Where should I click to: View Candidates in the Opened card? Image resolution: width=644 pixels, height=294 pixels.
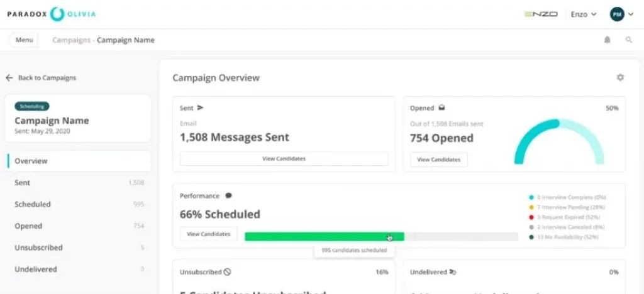[x=438, y=160]
